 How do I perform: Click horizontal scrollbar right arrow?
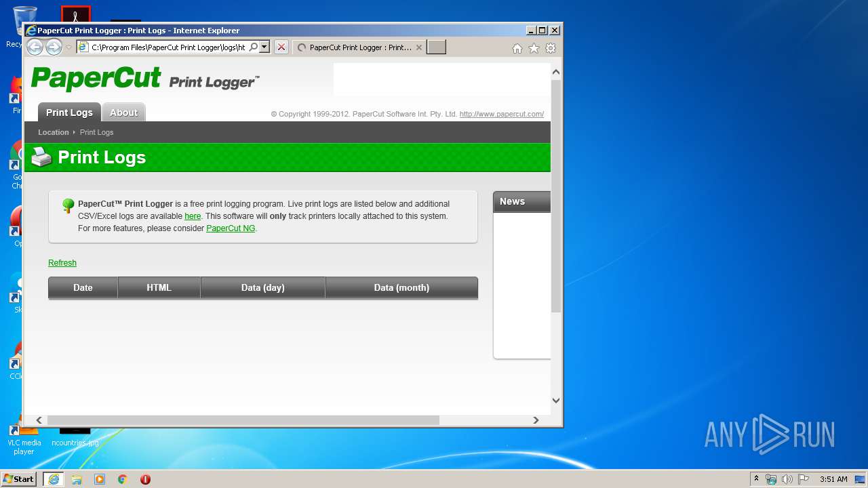click(536, 420)
